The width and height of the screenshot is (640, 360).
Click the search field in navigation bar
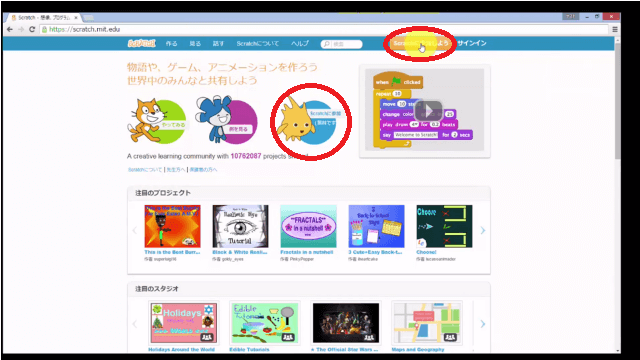pos(342,44)
